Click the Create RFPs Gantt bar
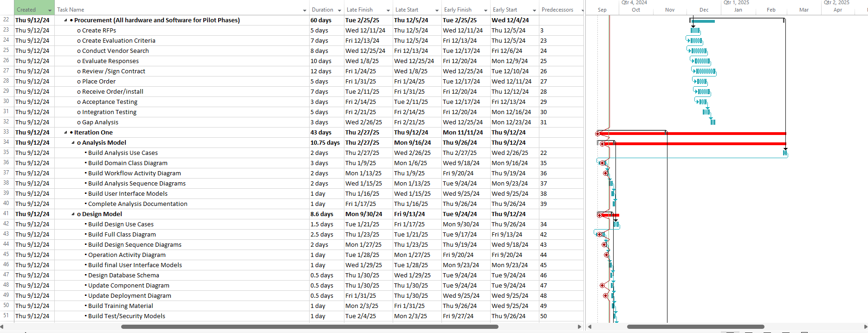The image size is (868, 333). (695, 31)
